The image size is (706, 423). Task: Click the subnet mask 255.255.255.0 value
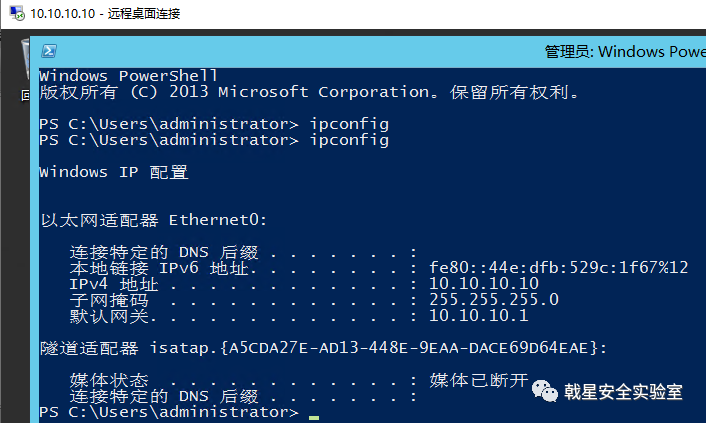[493, 300]
